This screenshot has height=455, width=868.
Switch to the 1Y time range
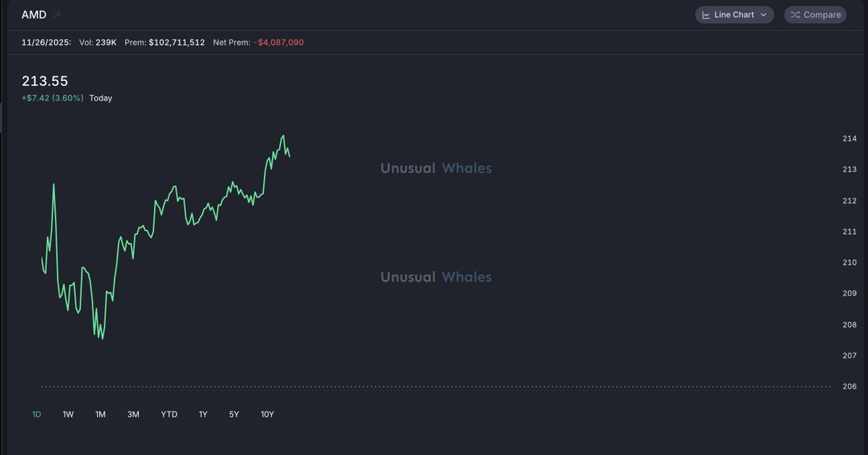click(x=203, y=414)
